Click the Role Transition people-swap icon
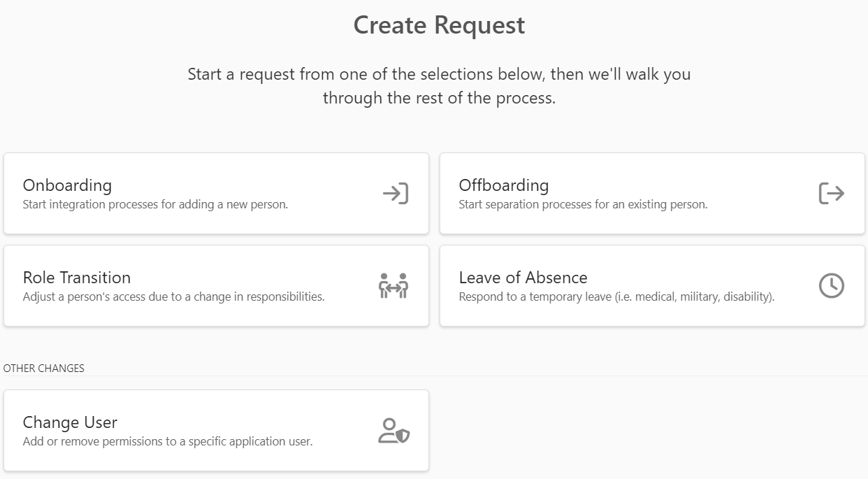This screenshot has width=868, height=479. click(x=393, y=286)
